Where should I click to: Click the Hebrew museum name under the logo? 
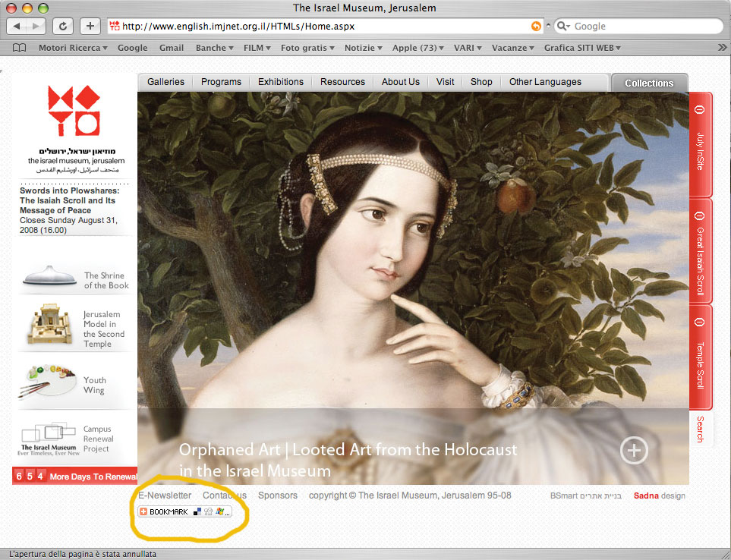pyautogui.click(x=77, y=151)
